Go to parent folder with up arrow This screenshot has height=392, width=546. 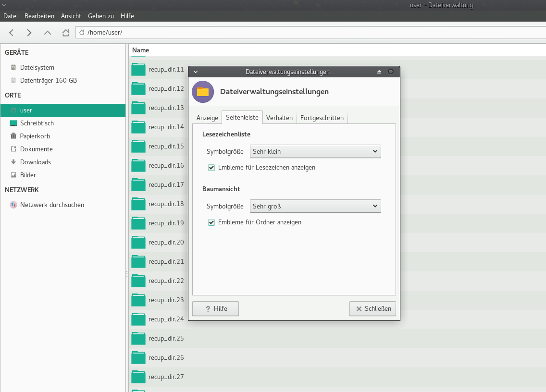(47, 33)
